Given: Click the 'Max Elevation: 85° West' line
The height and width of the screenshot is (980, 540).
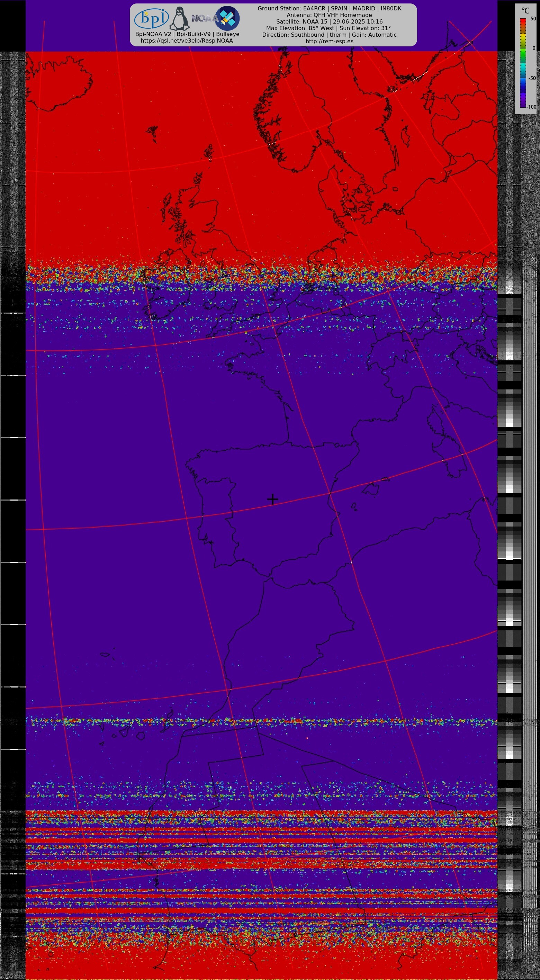Looking at the screenshot, I should 328,28.
